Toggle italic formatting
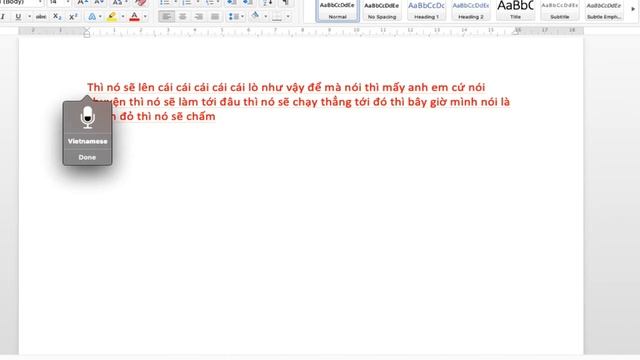The image size is (640, 360). click(x=3, y=17)
